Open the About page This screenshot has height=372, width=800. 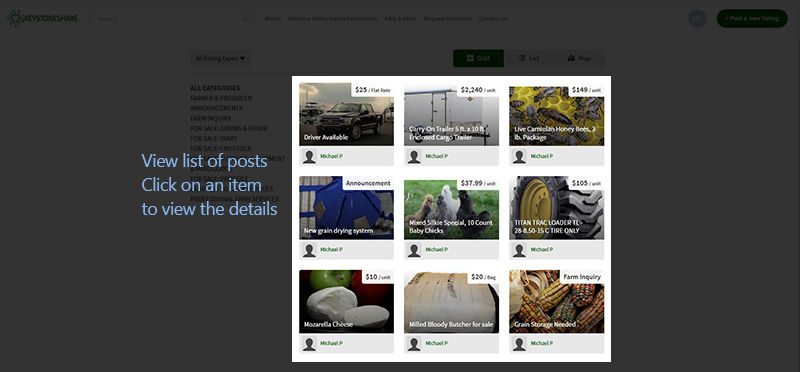[272, 19]
